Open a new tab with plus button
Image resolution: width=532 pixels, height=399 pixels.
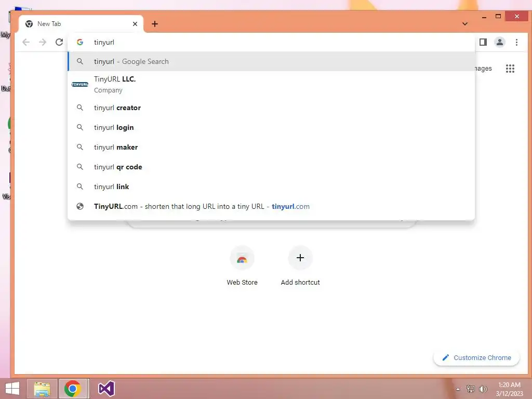click(x=155, y=24)
